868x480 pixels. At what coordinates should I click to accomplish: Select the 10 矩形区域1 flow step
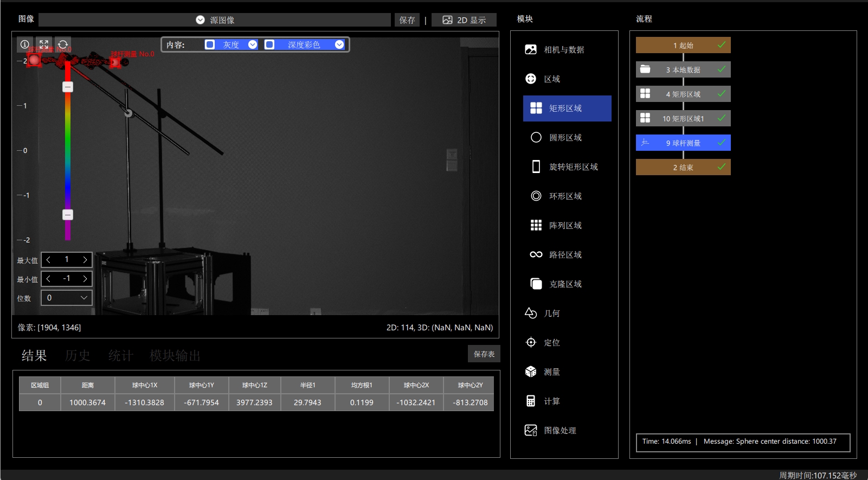coord(683,118)
